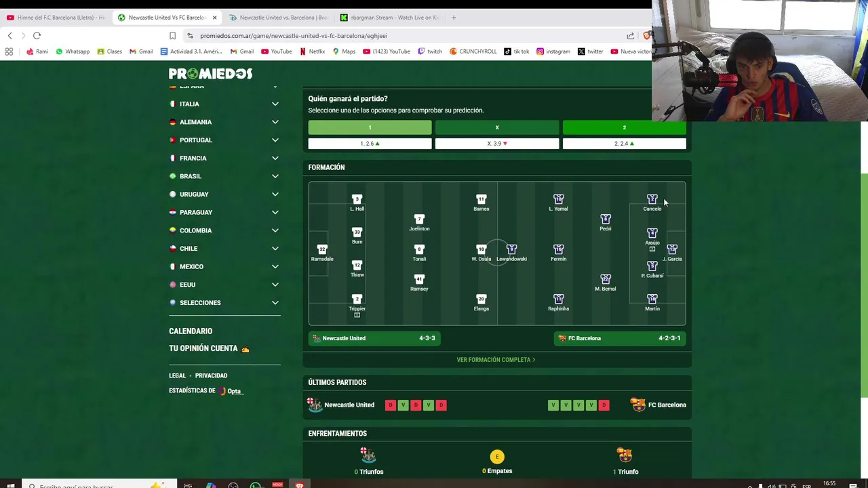
Task: Select Thiaw's shirt icon
Action: (357, 266)
